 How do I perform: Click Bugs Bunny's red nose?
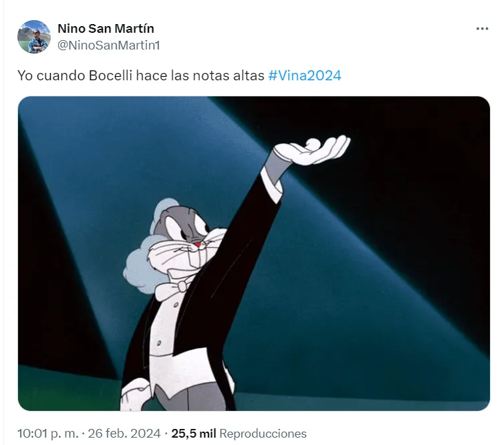198,245
